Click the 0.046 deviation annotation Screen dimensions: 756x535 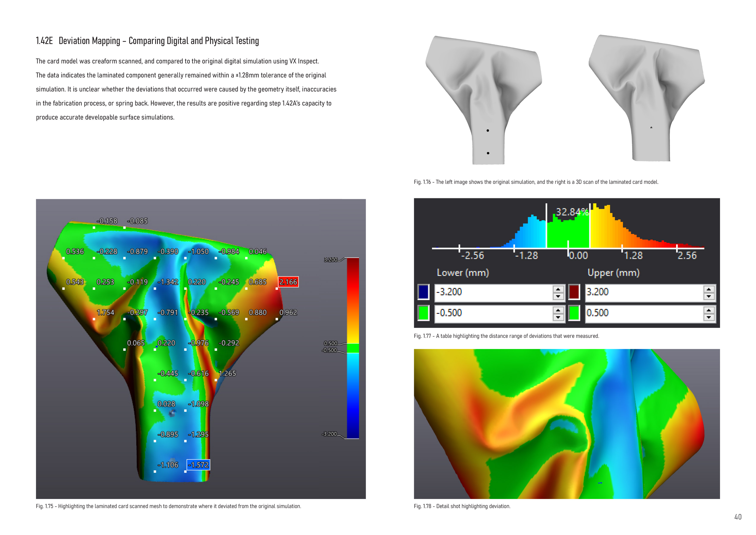pyautogui.click(x=258, y=251)
